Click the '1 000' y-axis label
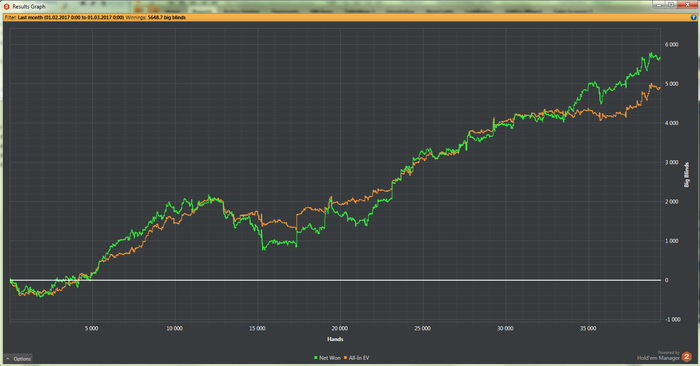This screenshot has width=700, height=366. 671,241
